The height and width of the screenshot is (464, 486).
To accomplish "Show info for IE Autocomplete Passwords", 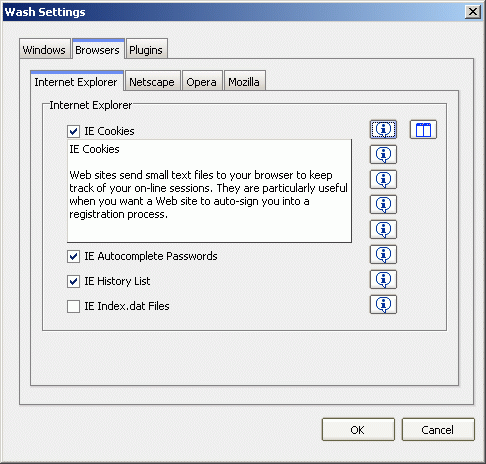I will click(383, 254).
